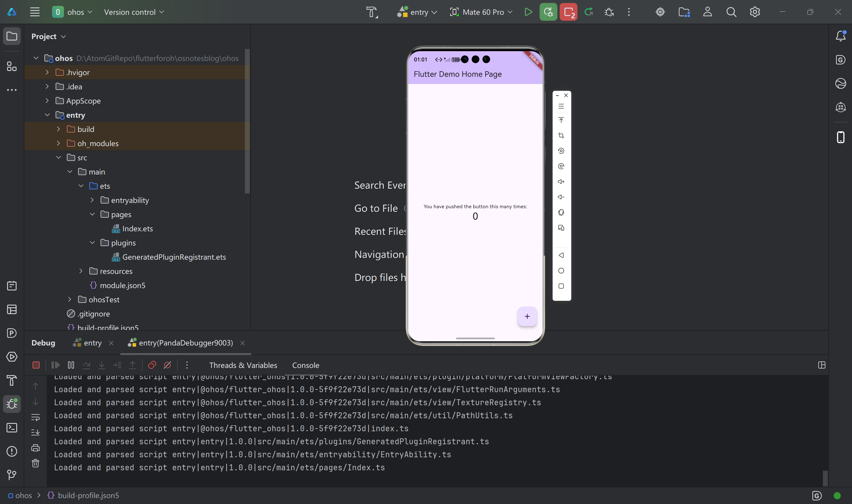Image resolution: width=852 pixels, height=504 pixels.
Task: Click the console vertical scrollbar thumb
Action: pos(825,479)
